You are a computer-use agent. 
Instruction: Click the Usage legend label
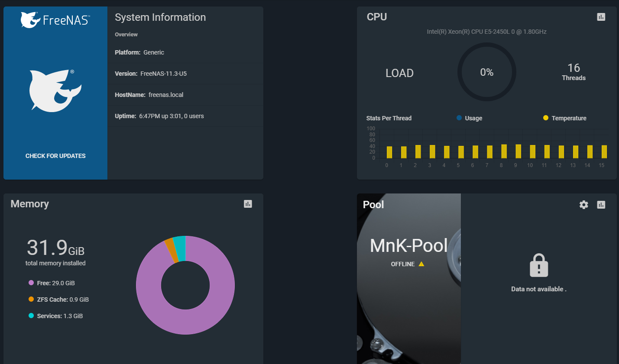(473, 118)
